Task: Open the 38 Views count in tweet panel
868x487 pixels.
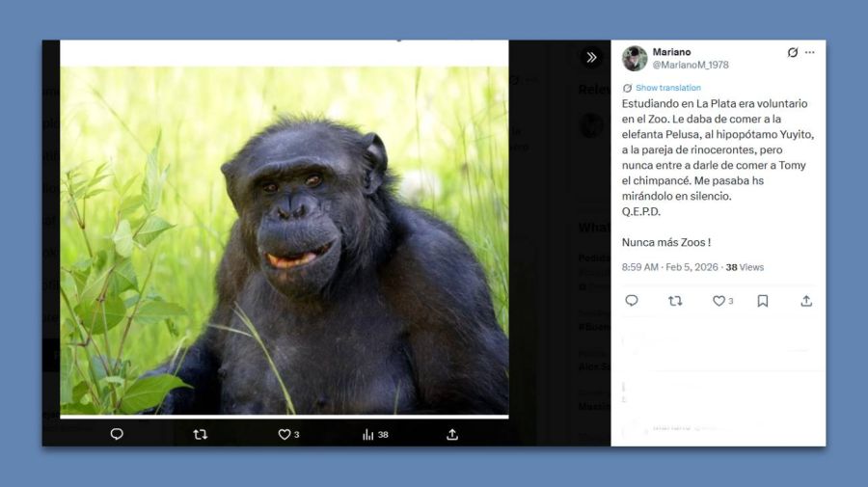Action: click(x=745, y=267)
